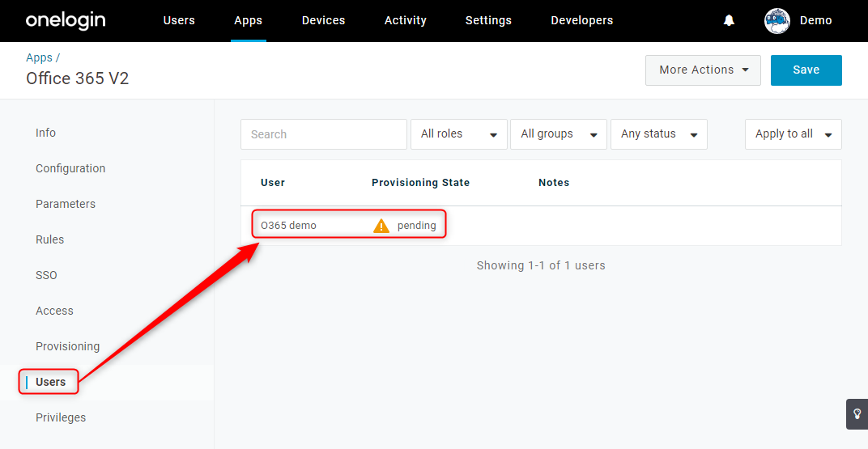Open the Developers menu

[x=582, y=21]
